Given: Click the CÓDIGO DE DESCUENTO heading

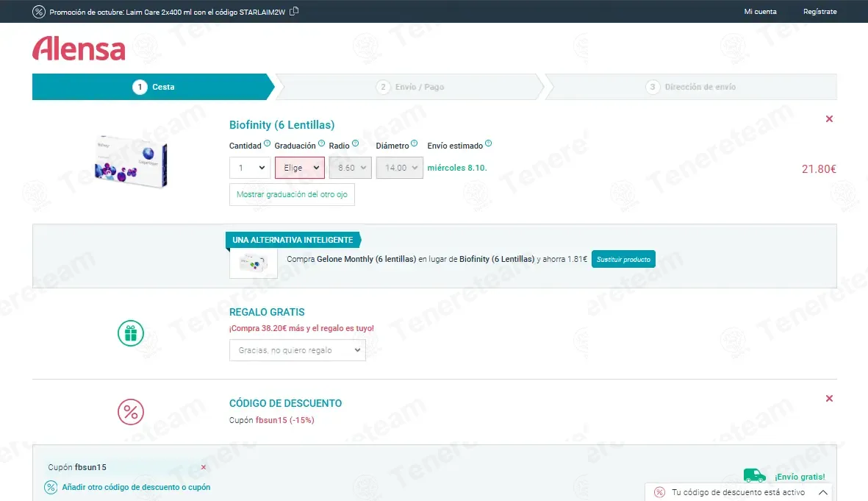Looking at the screenshot, I should pos(286,403).
